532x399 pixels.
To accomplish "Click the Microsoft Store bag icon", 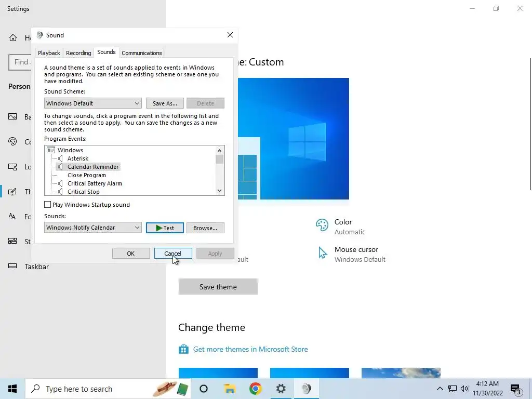I will [183, 349].
